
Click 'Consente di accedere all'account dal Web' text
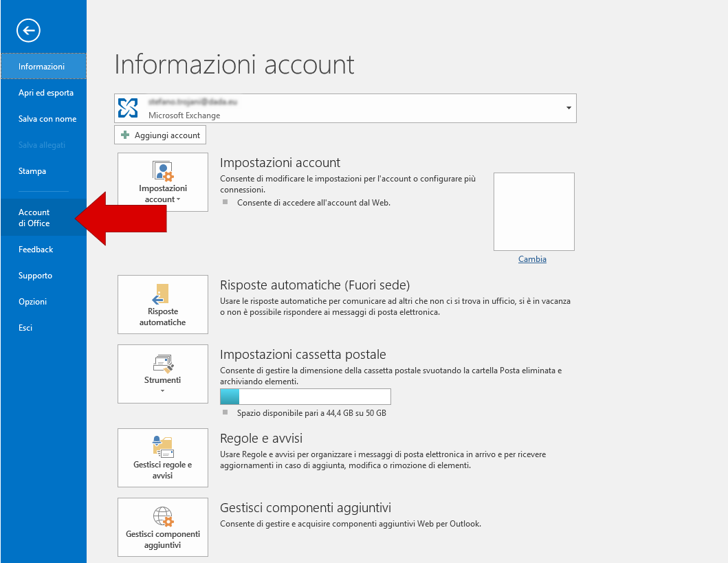(x=314, y=202)
